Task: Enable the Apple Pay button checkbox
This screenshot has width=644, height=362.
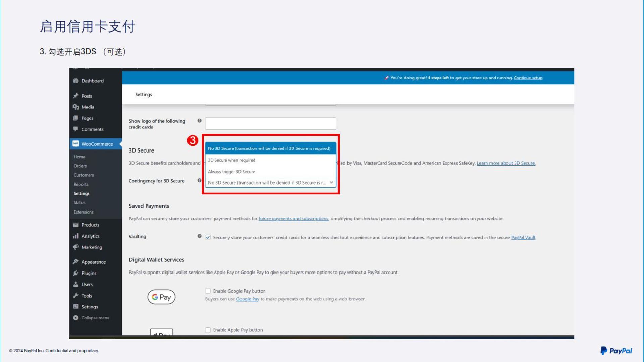Action: tap(208, 330)
